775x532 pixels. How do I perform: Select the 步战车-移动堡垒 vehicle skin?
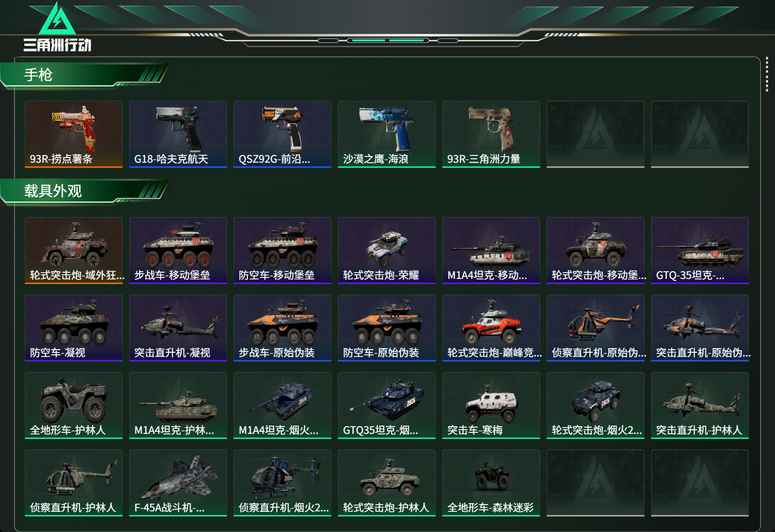178,251
